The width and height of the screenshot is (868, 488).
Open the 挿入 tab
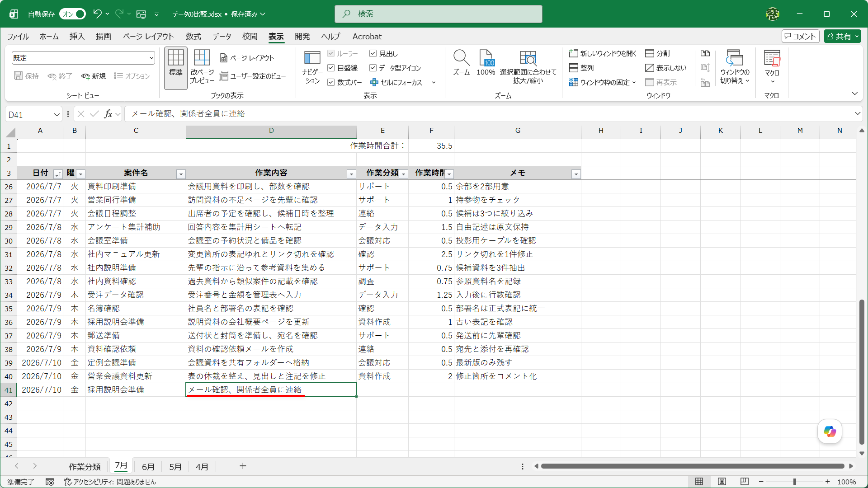click(x=77, y=37)
